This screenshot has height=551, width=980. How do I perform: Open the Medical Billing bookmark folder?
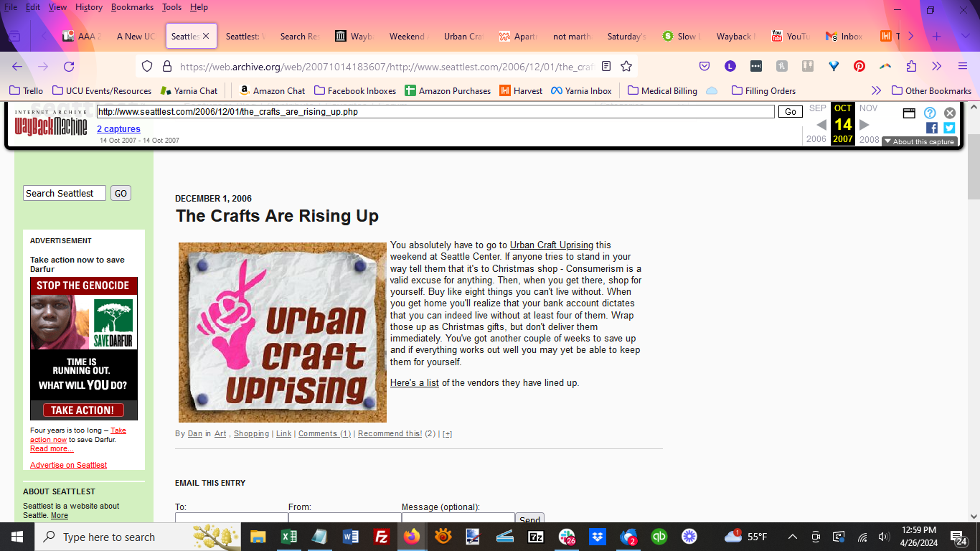pos(661,90)
